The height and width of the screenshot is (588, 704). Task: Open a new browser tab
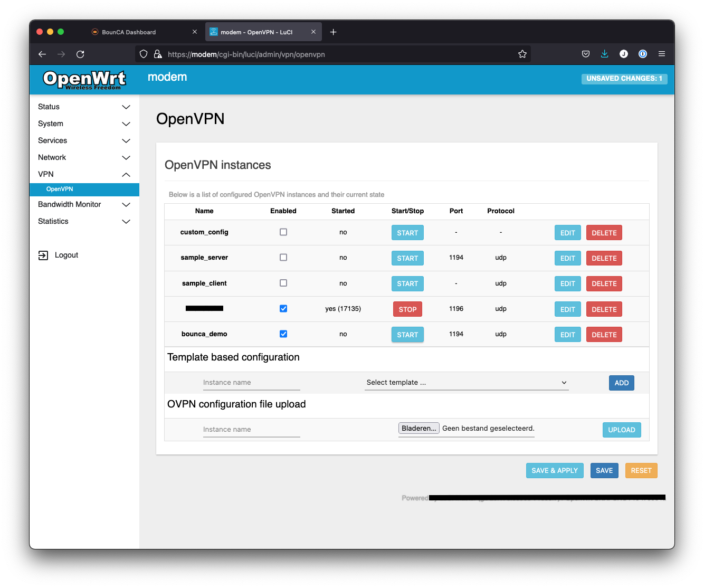click(x=333, y=32)
